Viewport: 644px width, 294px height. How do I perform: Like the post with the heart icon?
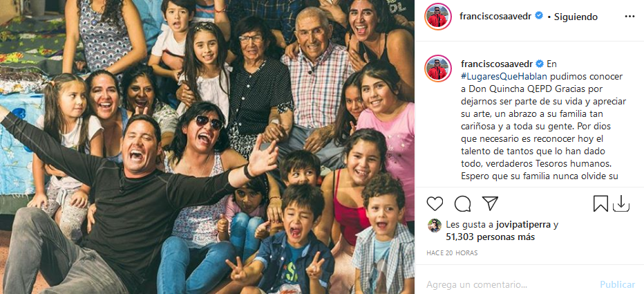435,203
